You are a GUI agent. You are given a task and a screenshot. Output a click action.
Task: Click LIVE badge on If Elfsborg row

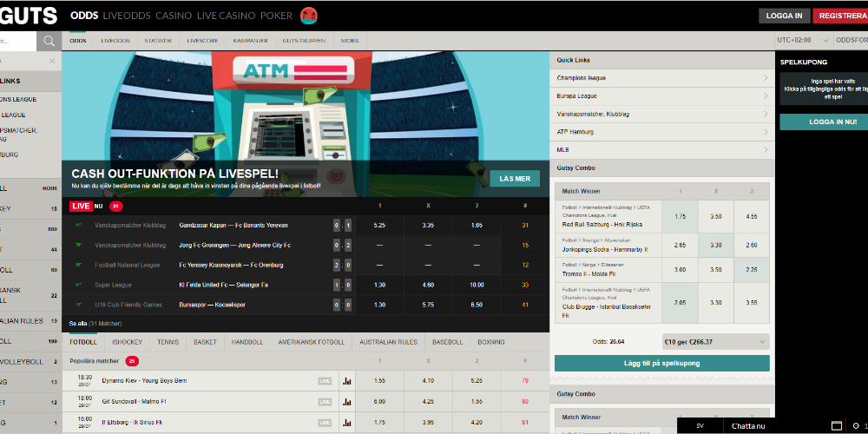[x=325, y=423]
